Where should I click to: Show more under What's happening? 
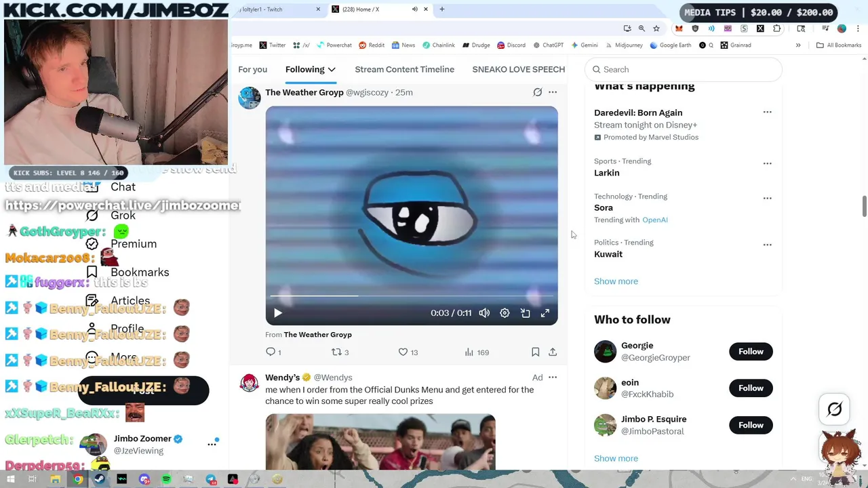coord(616,281)
